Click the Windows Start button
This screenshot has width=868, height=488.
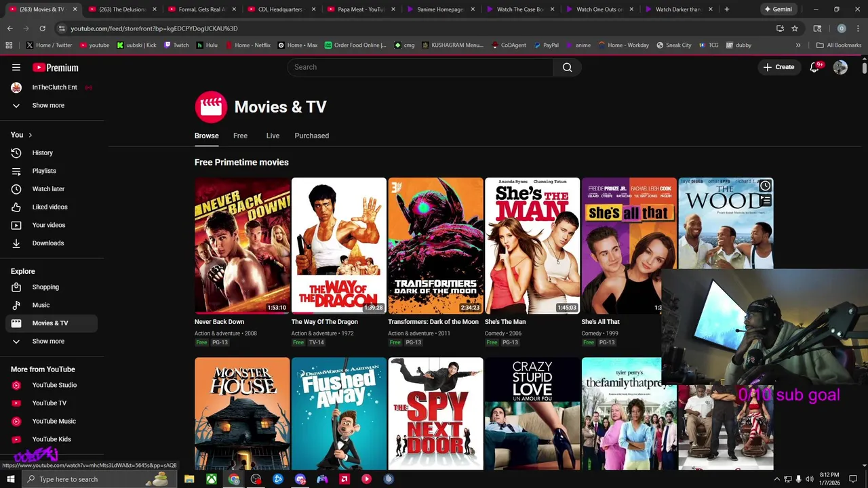[10, 479]
